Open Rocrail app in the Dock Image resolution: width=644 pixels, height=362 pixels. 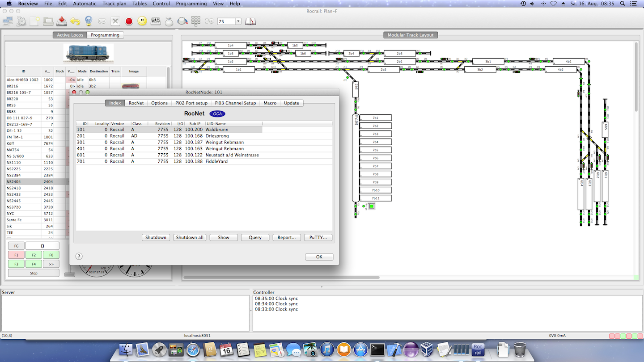pyautogui.click(x=479, y=349)
